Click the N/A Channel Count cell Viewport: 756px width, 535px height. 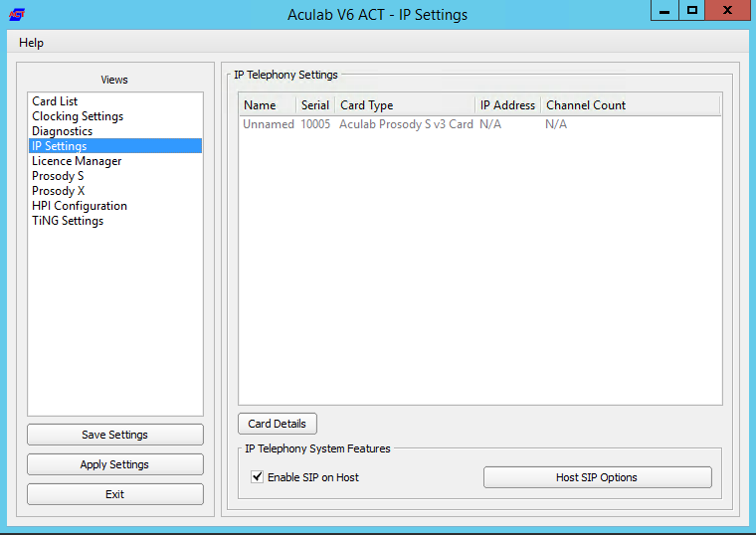point(556,124)
